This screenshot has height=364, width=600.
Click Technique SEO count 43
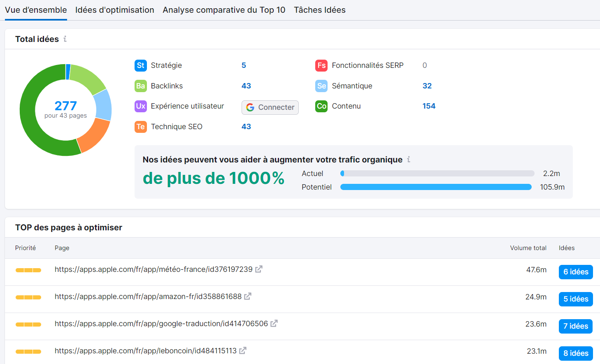pyautogui.click(x=246, y=127)
